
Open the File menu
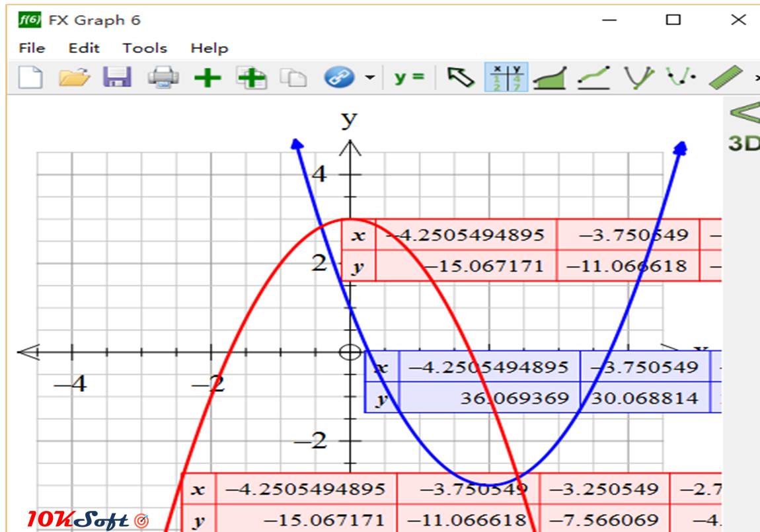[32, 48]
